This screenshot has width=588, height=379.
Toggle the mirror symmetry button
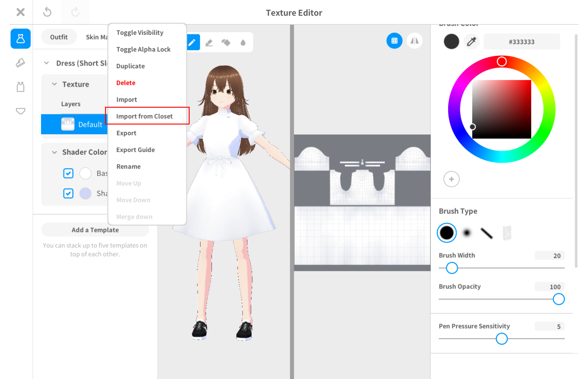click(415, 41)
